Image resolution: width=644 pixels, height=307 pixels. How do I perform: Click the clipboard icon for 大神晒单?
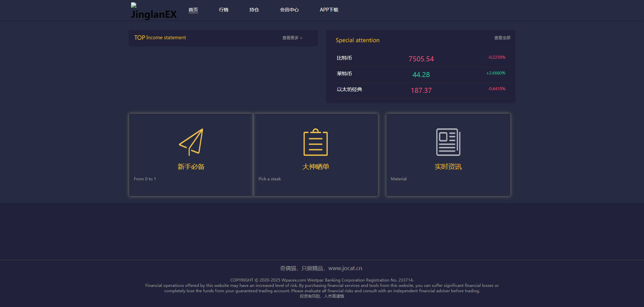316,142
